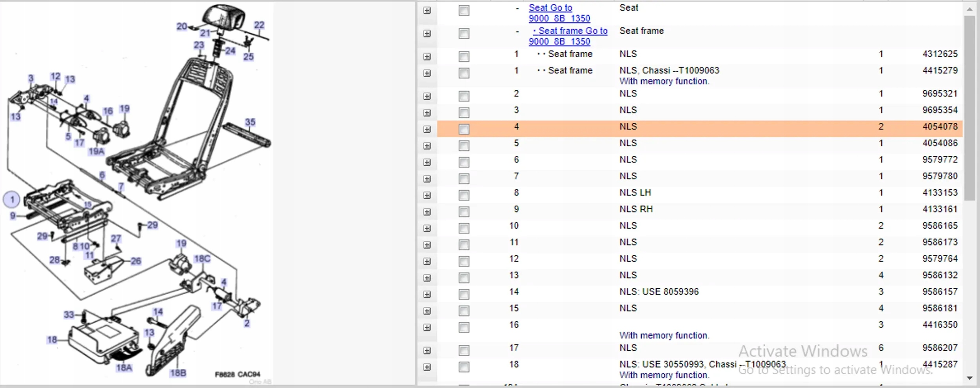Image resolution: width=980 pixels, height=388 pixels.
Task: Tick the checkbox for part 9586165
Action: 464,228
